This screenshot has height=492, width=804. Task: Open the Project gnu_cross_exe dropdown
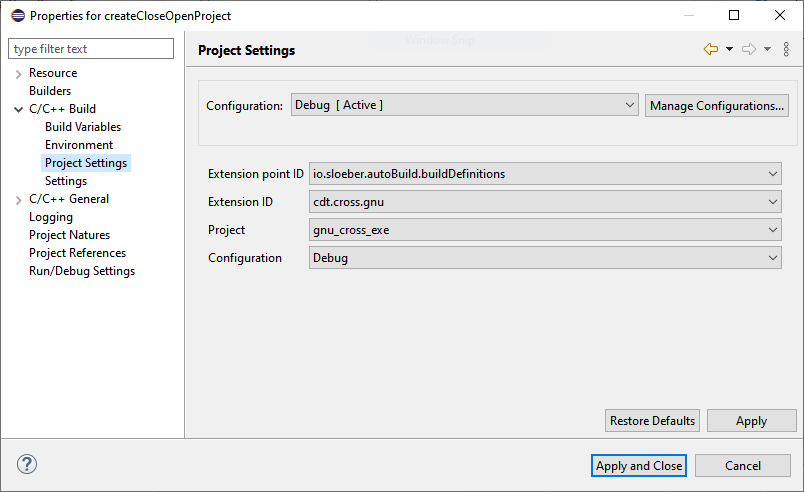tap(545, 230)
